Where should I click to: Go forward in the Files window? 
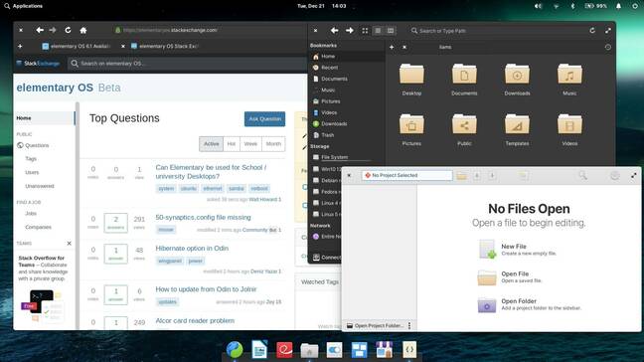(350, 31)
